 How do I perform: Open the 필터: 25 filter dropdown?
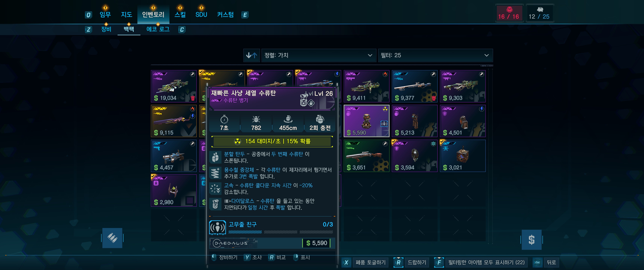(x=435, y=55)
